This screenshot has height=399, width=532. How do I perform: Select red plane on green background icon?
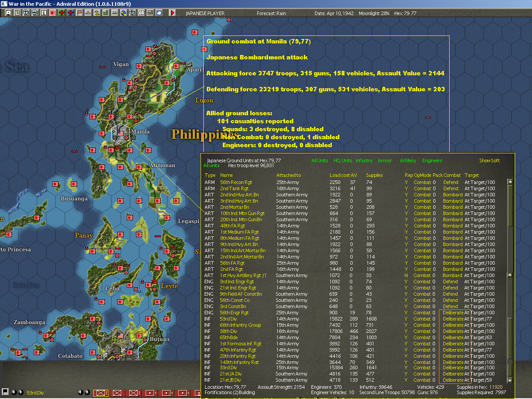pos(62,13)
